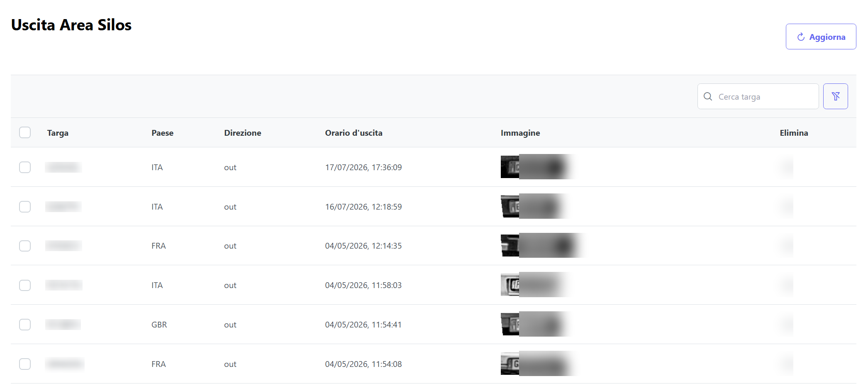
Task: Focus the Cerca targa search field
Action: pos(758,96)
